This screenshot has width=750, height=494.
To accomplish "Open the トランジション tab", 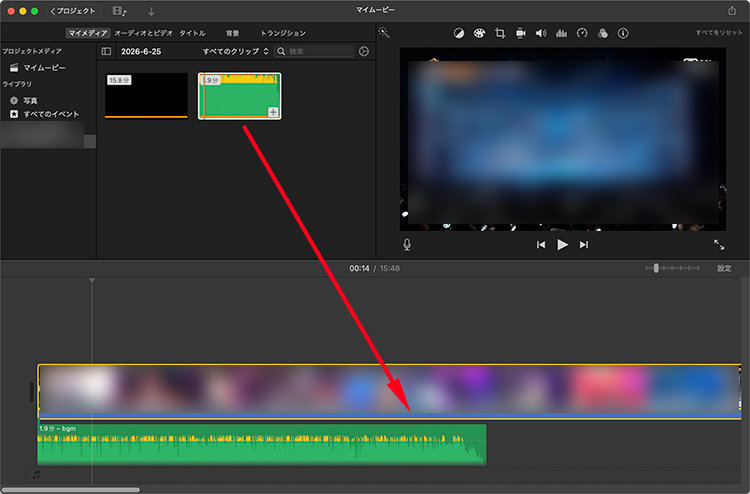I will tap(283, 33).
